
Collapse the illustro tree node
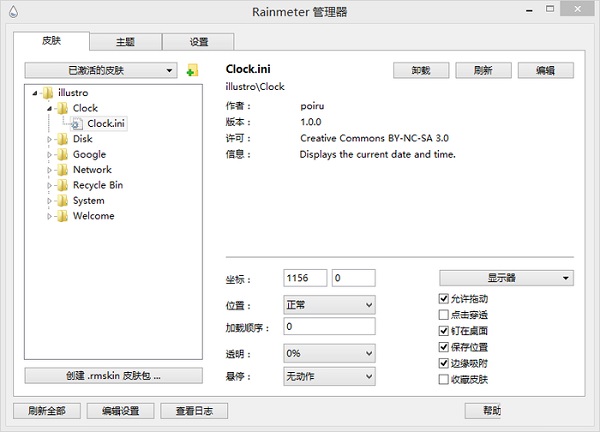(x=35, y=93)
